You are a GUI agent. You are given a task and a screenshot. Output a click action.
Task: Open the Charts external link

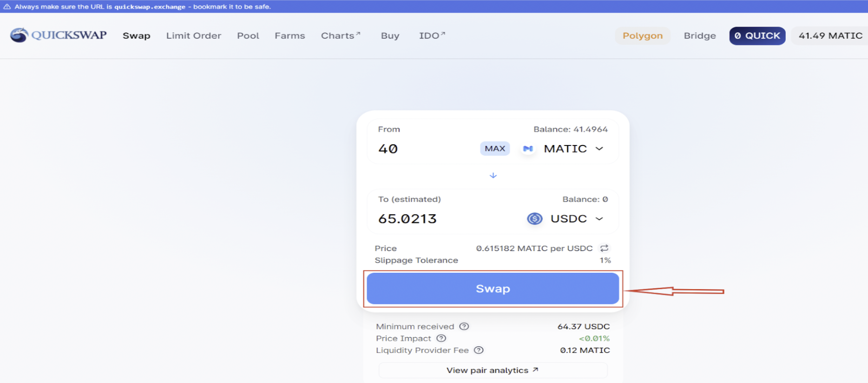[341, 36]
